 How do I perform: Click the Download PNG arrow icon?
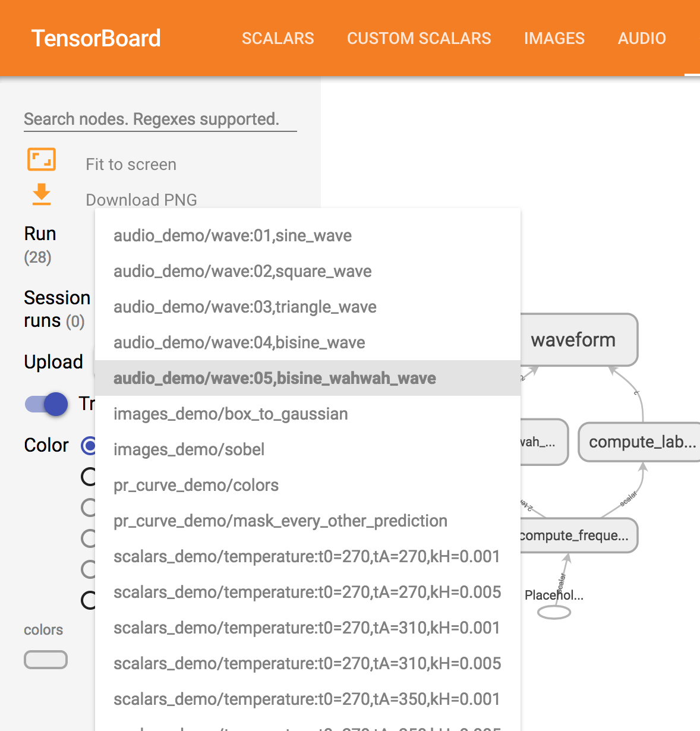[42, 195]
